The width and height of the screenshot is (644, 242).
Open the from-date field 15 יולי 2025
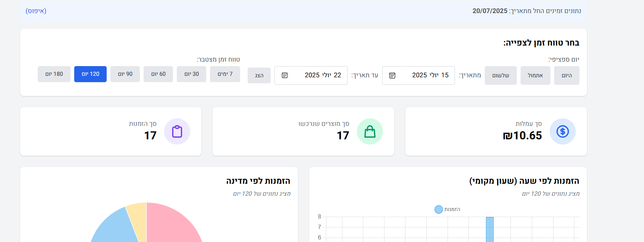pyautogui.click(x=418, y=75)
